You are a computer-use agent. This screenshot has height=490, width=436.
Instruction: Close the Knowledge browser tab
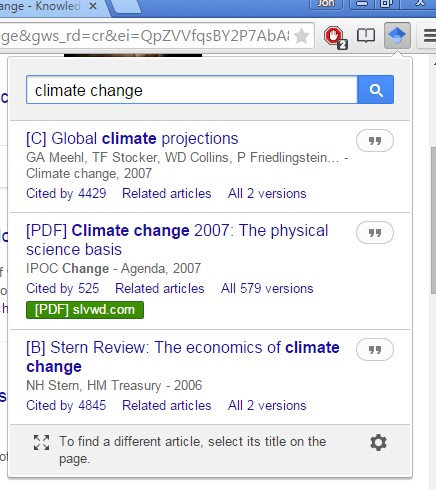93,6
